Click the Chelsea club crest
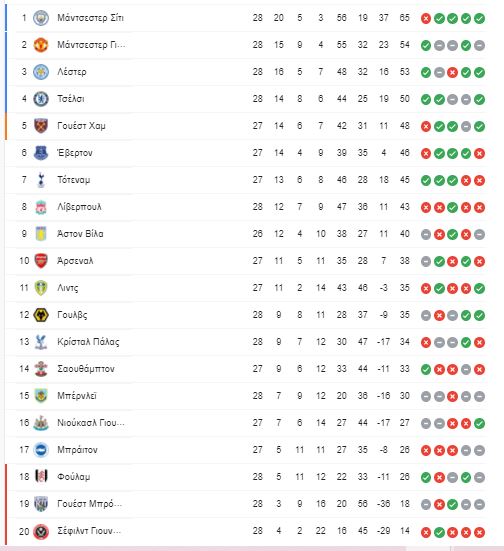The width and height of the screenshot is (504, 551). pyautogui.click(x=41, y=99)
